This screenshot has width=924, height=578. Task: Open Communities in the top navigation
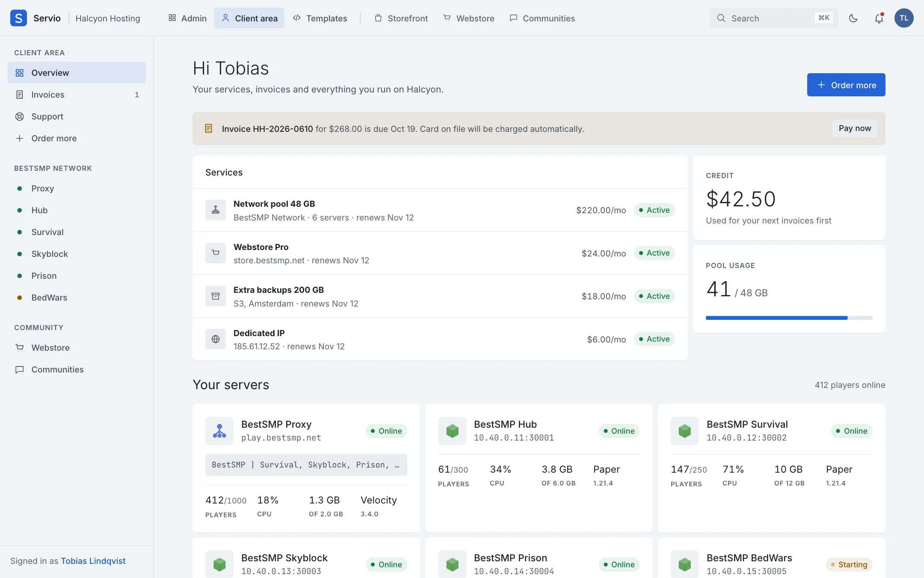542,18
